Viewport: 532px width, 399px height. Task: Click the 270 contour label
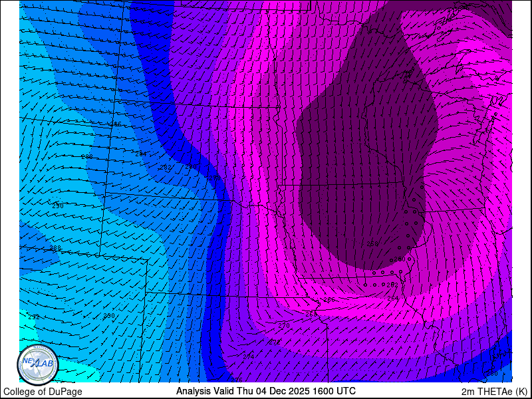coord(284,326)
